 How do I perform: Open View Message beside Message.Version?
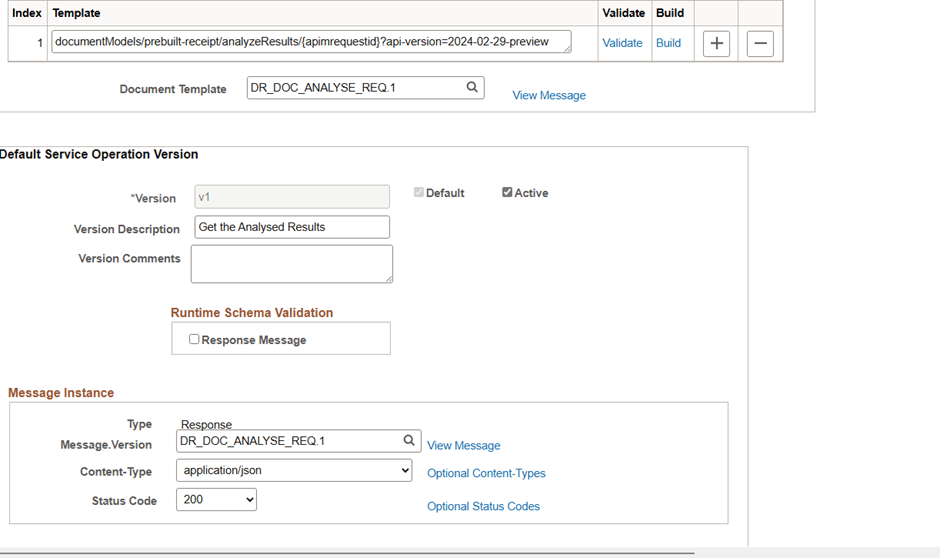463,445
